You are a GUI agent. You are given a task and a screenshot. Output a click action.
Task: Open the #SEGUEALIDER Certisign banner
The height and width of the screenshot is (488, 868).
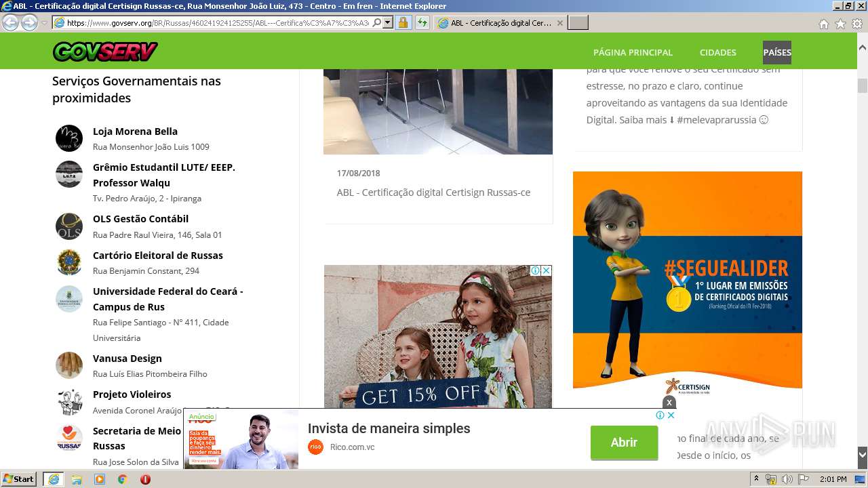(x=688, y=285)
